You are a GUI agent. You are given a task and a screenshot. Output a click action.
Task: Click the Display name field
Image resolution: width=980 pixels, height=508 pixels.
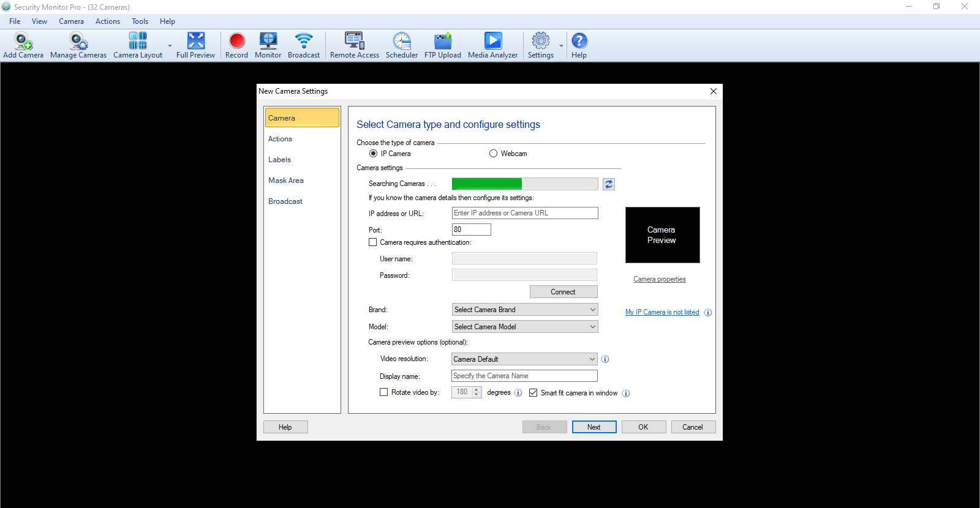(x=524, y=376)
